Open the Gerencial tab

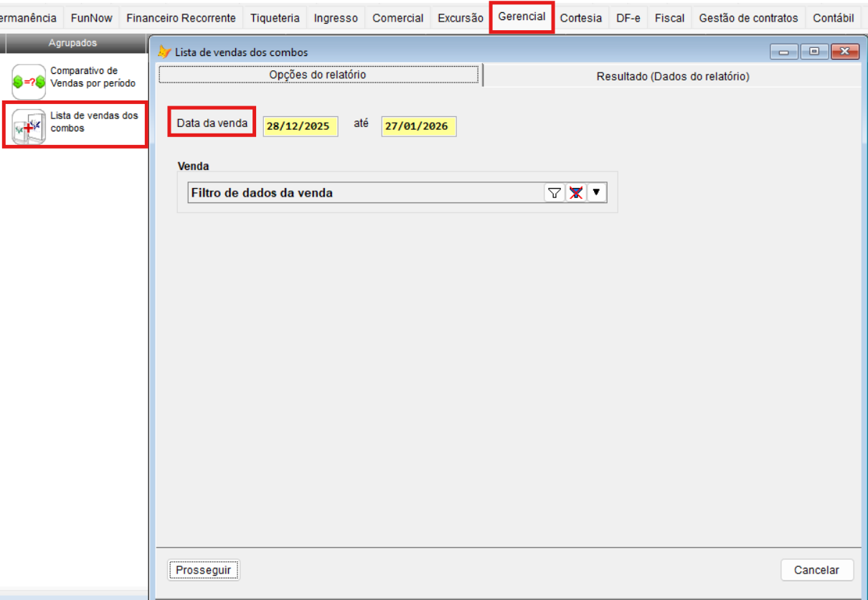(x=522, y=17)
